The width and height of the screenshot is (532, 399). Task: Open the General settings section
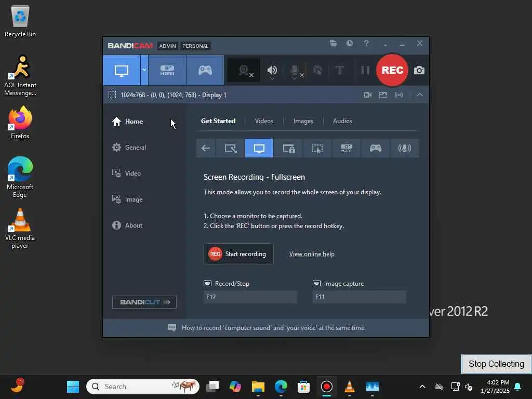click(x=129, y=148)
